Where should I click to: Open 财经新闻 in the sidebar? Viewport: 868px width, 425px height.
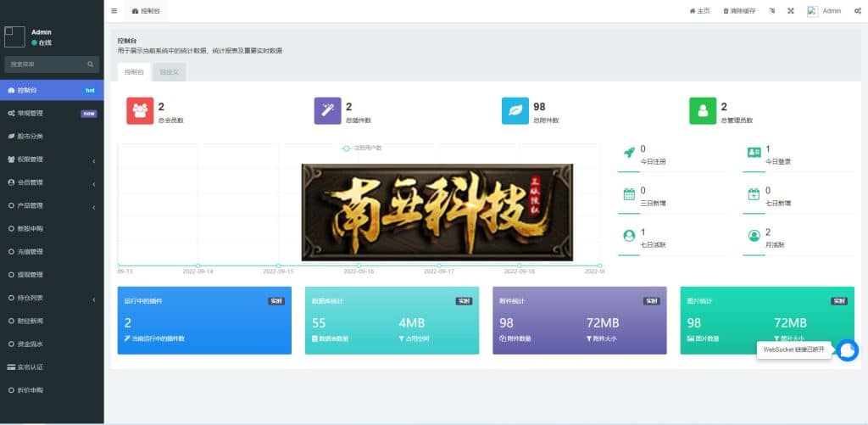coord(52,321)
